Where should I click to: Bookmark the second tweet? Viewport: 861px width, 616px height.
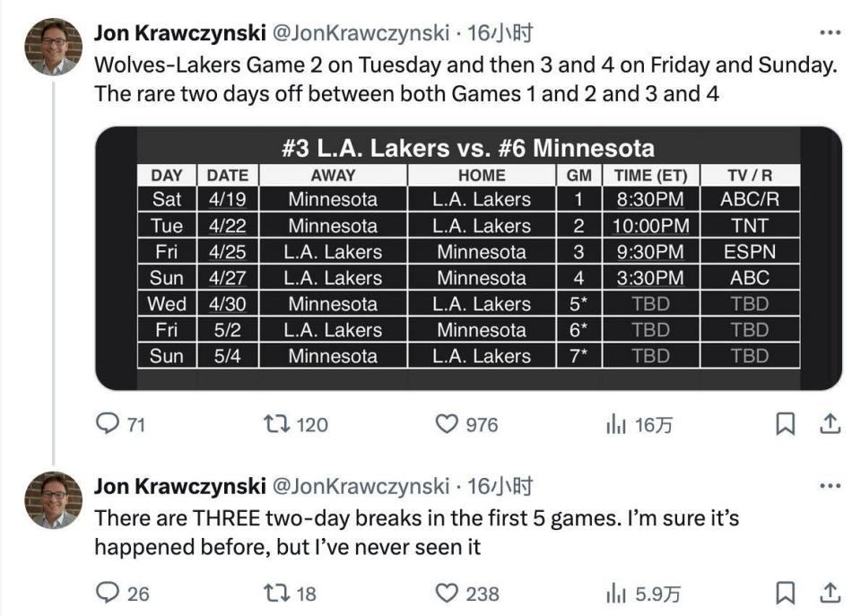tap(785, 593)
